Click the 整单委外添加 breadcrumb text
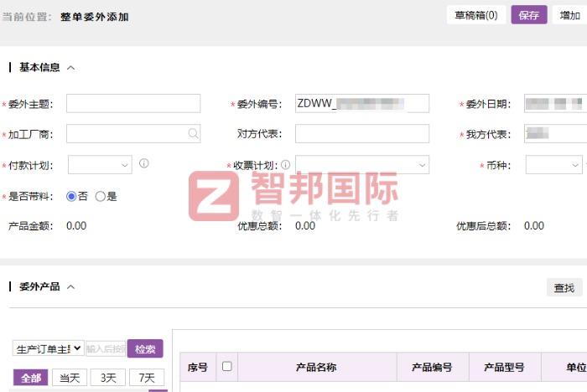Image resolution: width=587 pixels, height=392 pixels. tap(95, 17)
